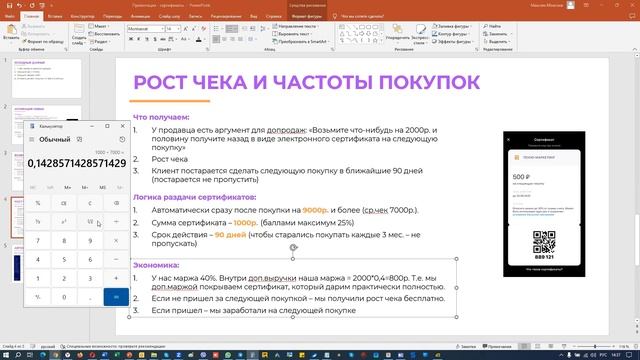The height and width of the screenshot is (360, 640).
Task: Open Align Text (Выровнять текст) dropdown
Action: click(293, 34)
